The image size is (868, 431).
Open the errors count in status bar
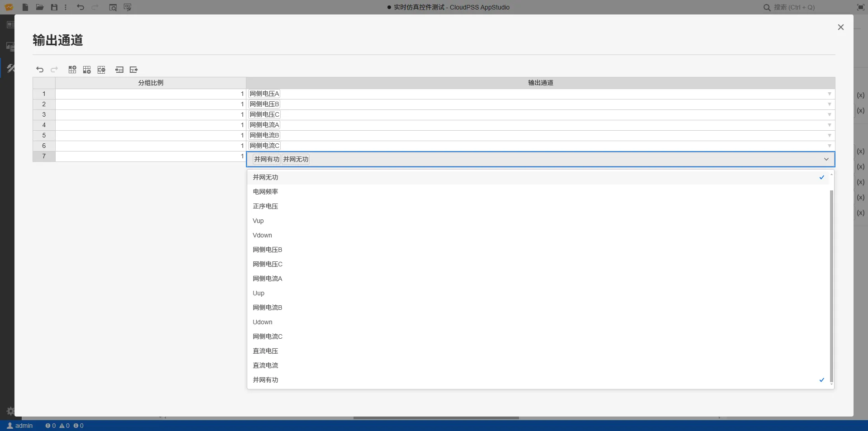51,426
